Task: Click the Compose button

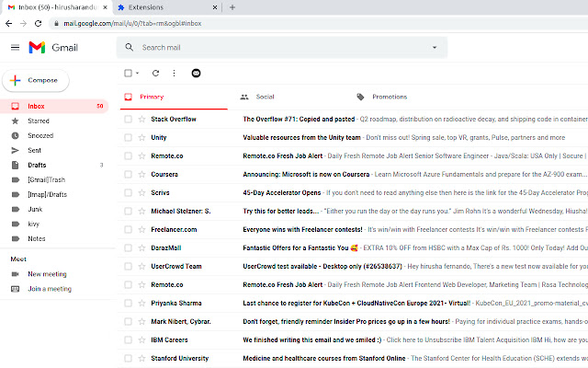Action: tap(36, 80)
